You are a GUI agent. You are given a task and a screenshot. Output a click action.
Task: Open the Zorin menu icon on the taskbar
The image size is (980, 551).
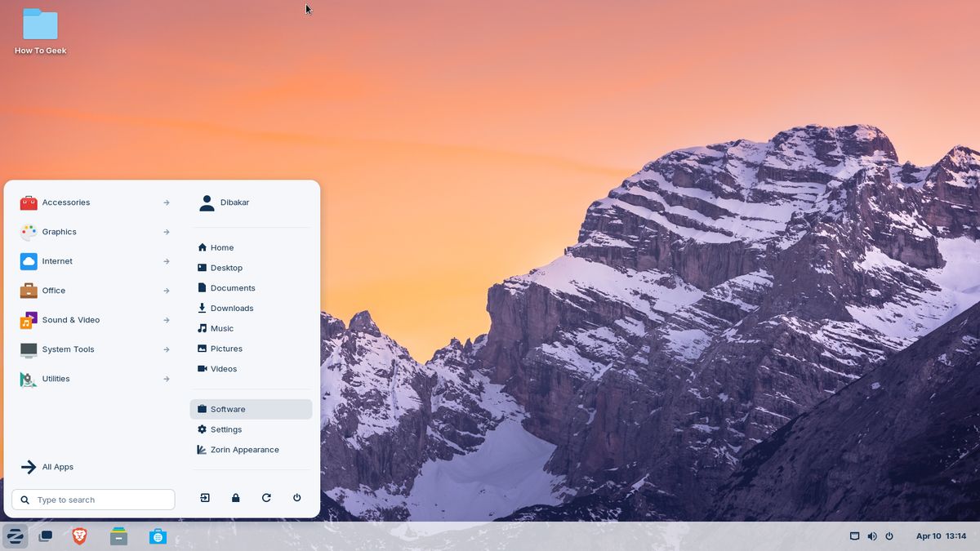pyautogui.click(x=16, y=536)
